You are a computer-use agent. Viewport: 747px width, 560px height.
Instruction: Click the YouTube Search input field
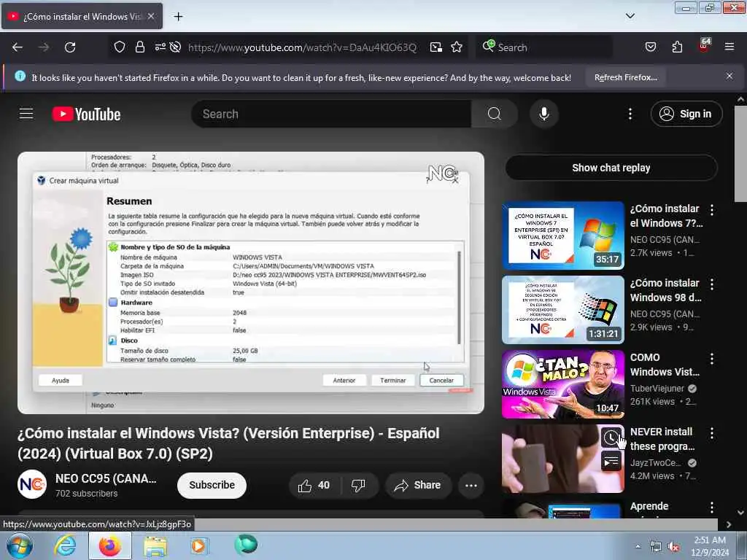click(x=331, y=114)
